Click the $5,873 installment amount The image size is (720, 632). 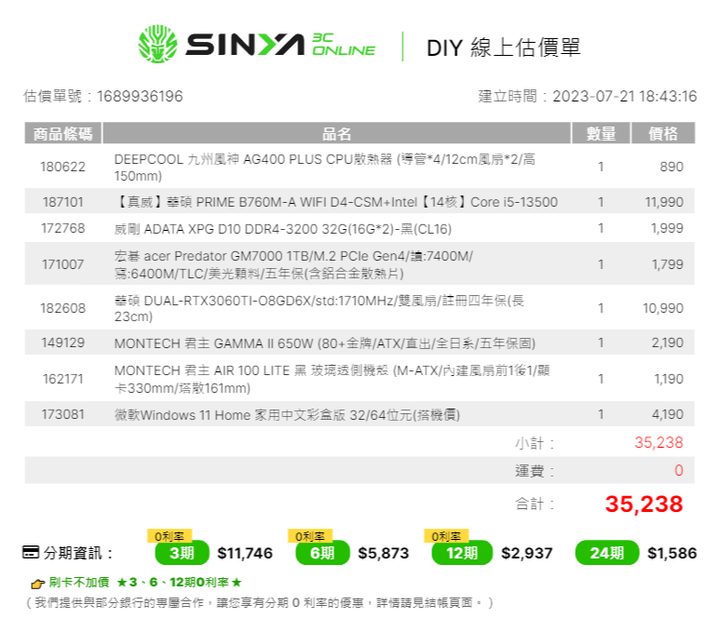(383, 553)
